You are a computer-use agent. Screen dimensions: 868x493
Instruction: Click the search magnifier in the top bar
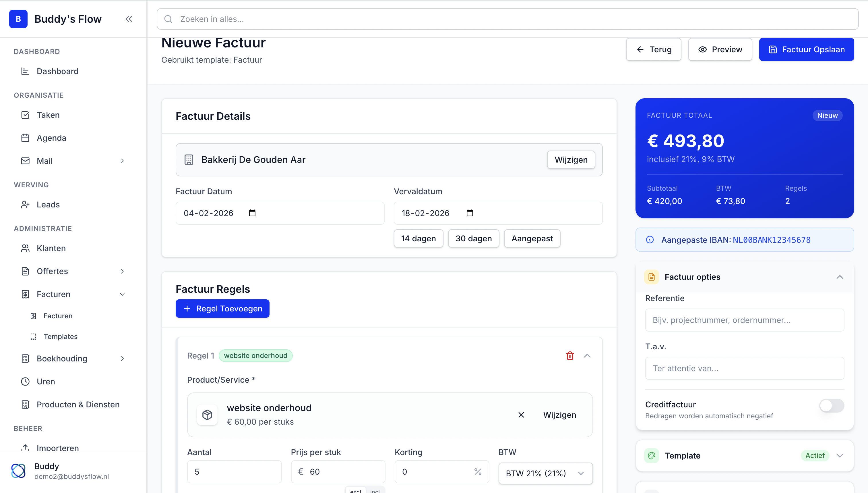[x=168, y=19]
